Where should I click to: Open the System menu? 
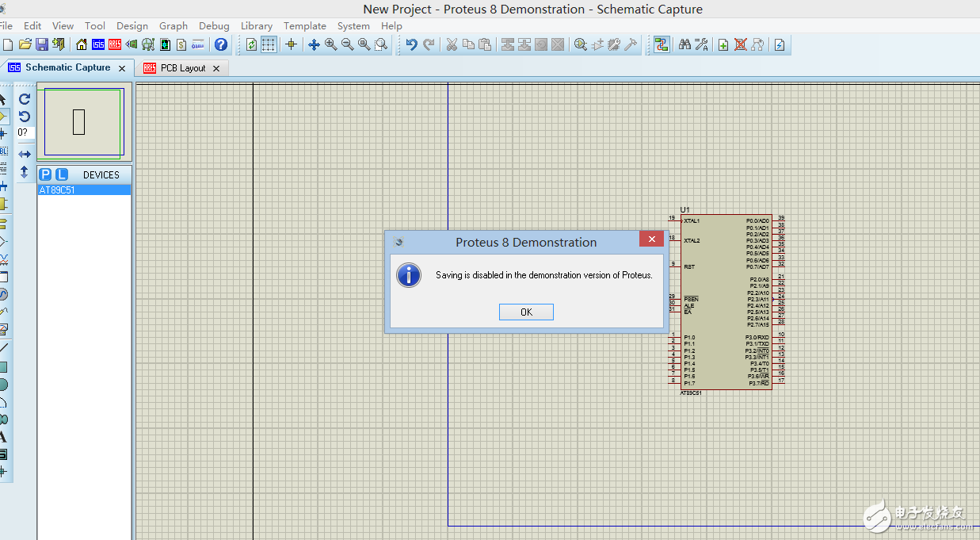[x=353, y=25]
